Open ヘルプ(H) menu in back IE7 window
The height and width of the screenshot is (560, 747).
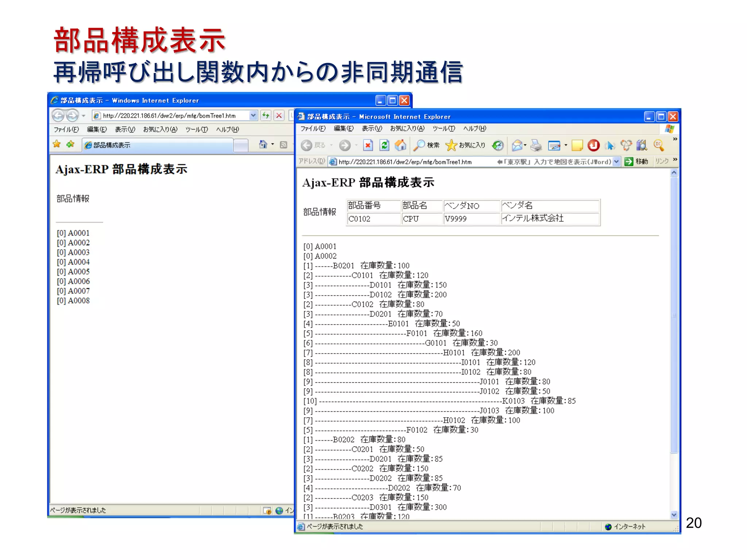point(227,129)
